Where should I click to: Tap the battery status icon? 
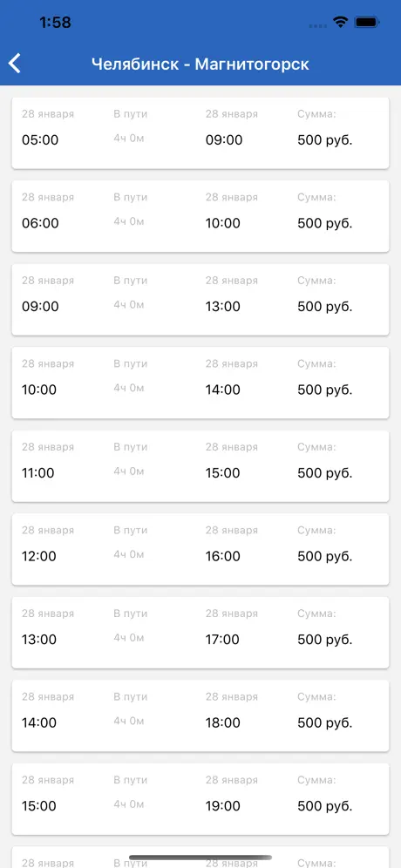coord(367,22)
